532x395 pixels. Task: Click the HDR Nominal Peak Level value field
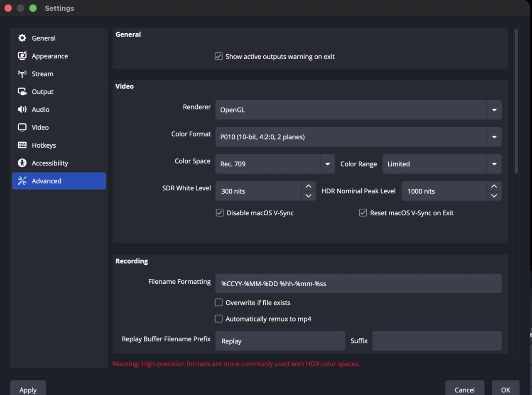[444, 191]
